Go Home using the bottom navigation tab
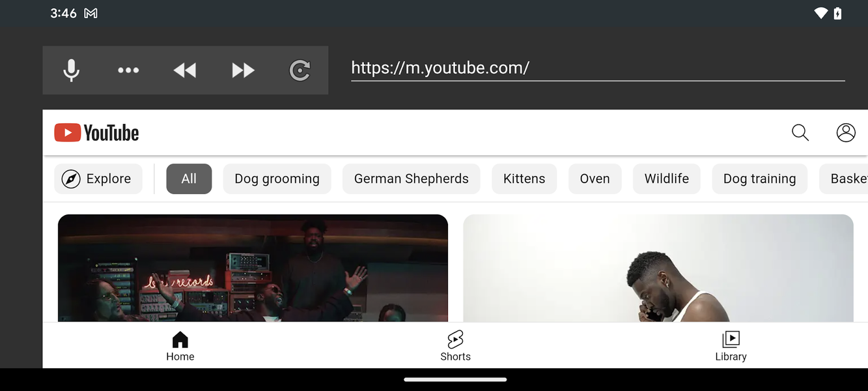The image size is (868, 391). point(180,345)
